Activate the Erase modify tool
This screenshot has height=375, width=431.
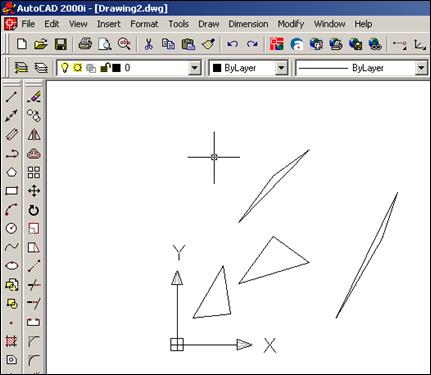(34, 97)
